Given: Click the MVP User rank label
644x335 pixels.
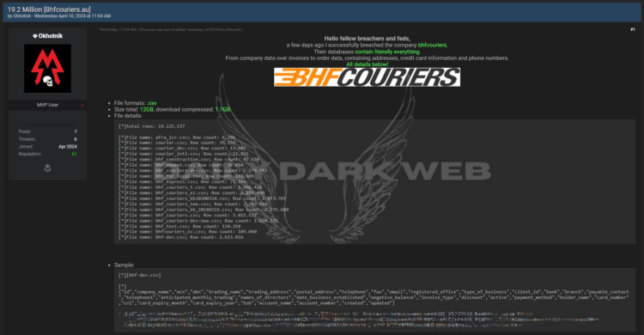Looking at the screenshot, I should coord(47,105).
